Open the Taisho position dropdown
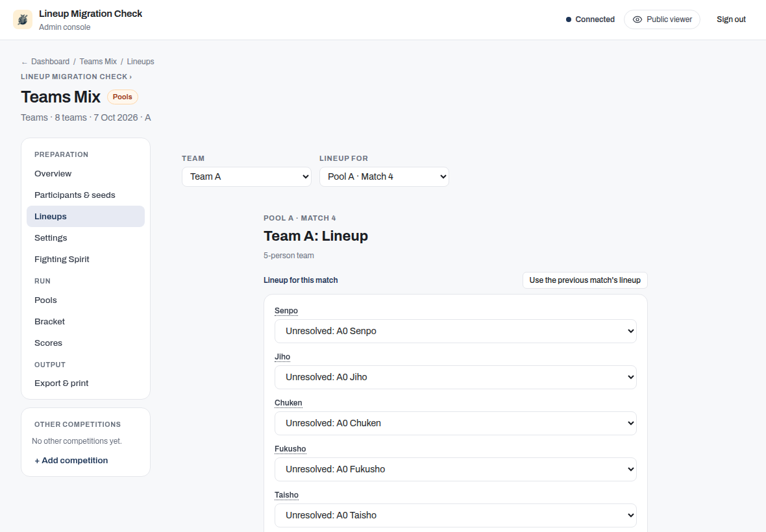The height and width of the screenshot is (532, 766). (x=455, y=515)
